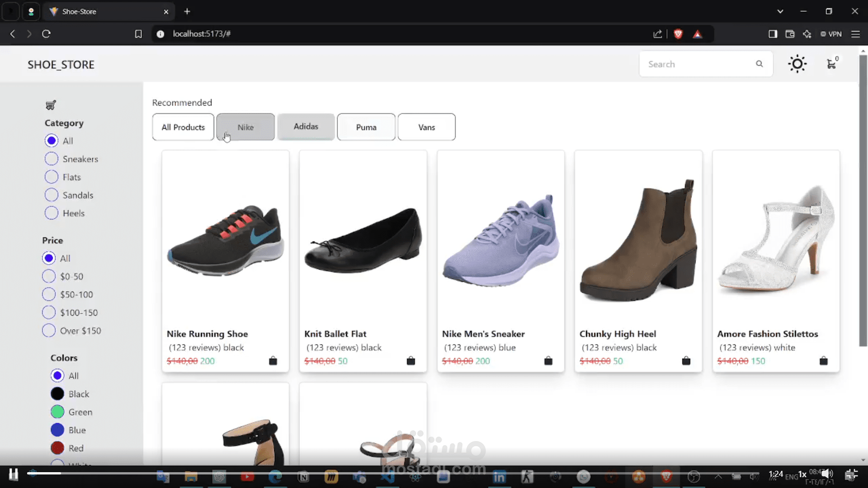
Task: Click the SHOE_STORE logo
Action: click(x=61, y=65)
